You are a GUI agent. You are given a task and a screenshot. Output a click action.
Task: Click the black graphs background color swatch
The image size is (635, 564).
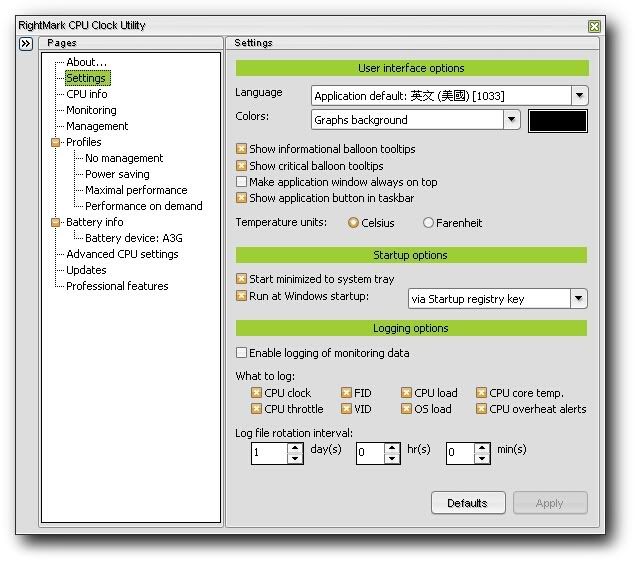(558, 121)
